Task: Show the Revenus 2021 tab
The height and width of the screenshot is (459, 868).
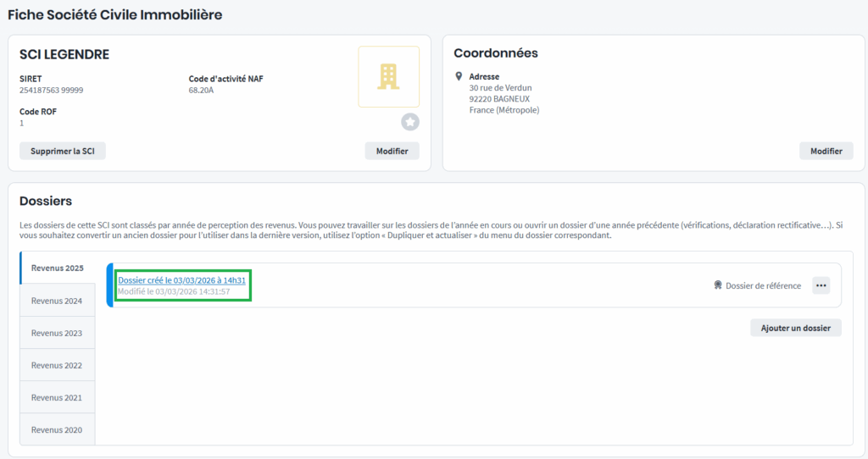Action: [x=57, y=397]
